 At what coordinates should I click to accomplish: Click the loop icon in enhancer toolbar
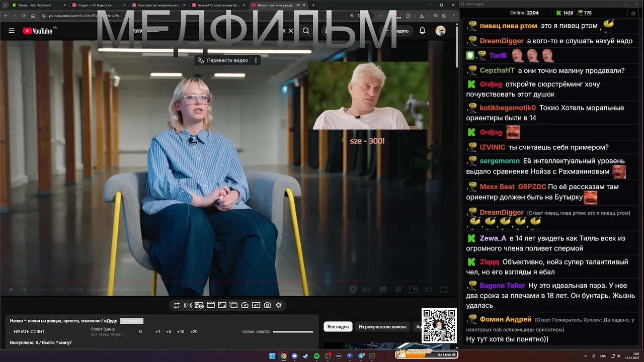pyautogui.click(x=177, y=305)
